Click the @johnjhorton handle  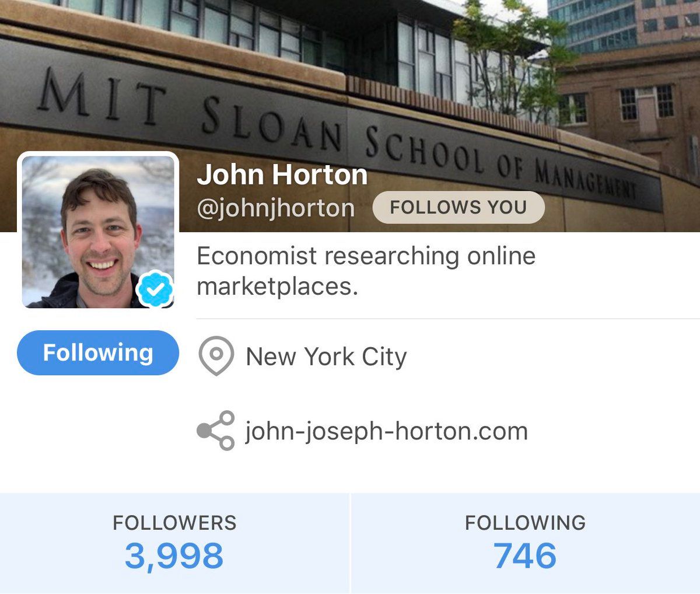(x=276, y=208)
